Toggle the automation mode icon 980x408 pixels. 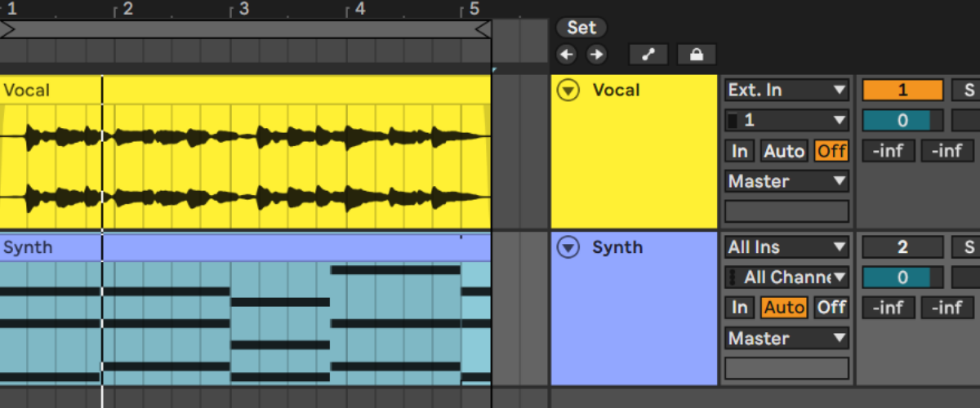point(648,55)
